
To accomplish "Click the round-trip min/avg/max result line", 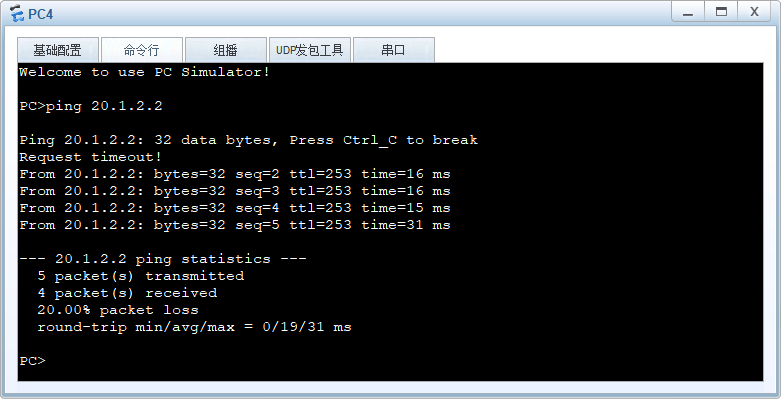I will pos(194,327).
